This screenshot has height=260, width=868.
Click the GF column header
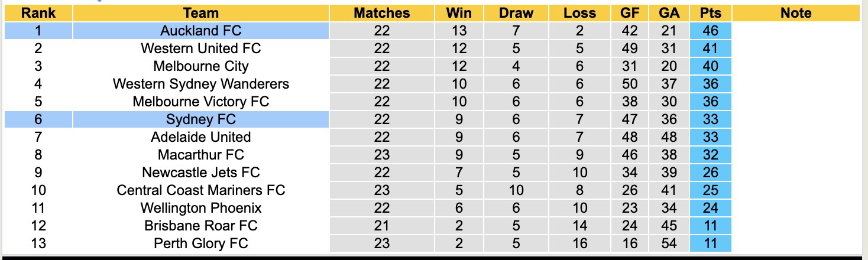(629, 13)
